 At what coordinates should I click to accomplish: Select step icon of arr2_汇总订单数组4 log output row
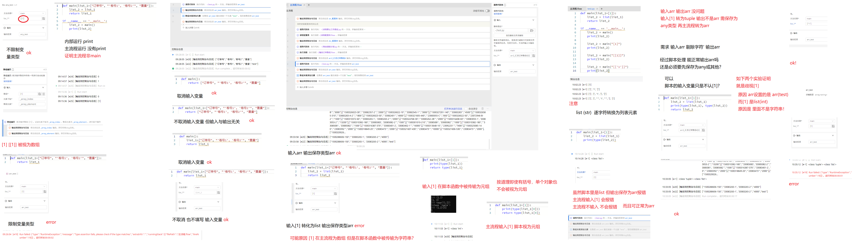298,58
